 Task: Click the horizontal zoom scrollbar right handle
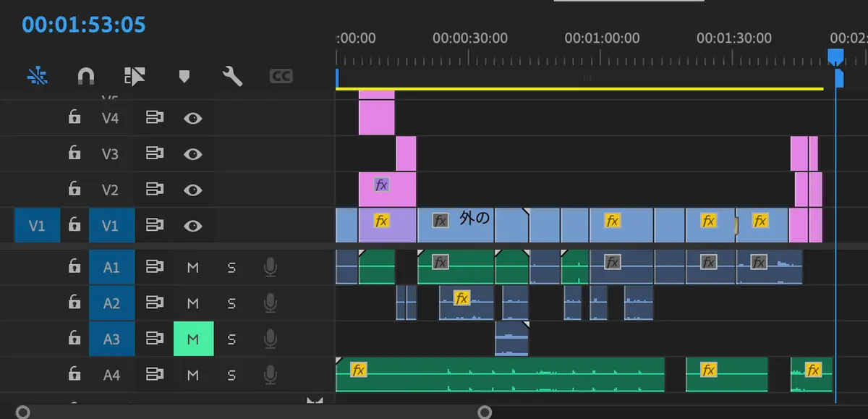click(485, 412)
